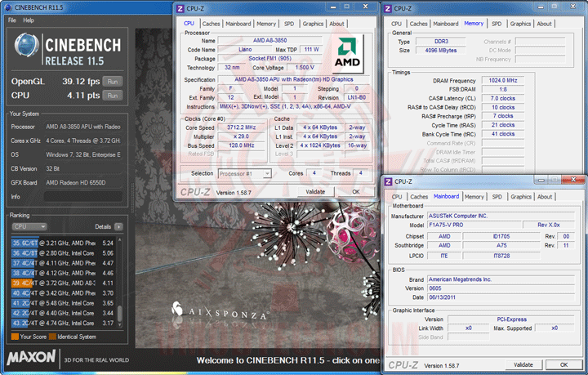This screenshot has height=375, width=588.
Task: Select ranking row 38 at 4.12 GHz
Action: click(x=63, y=273)
